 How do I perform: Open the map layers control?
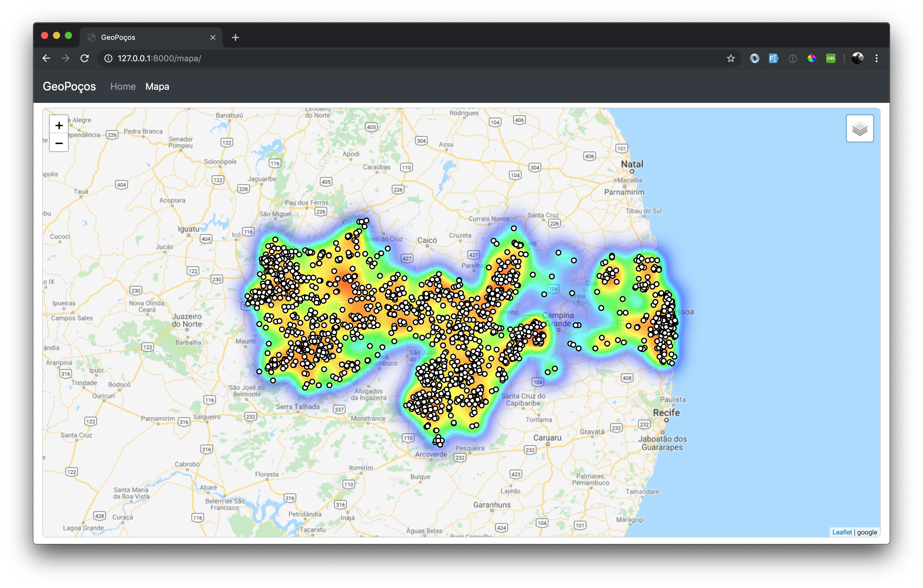pos(859,129)
